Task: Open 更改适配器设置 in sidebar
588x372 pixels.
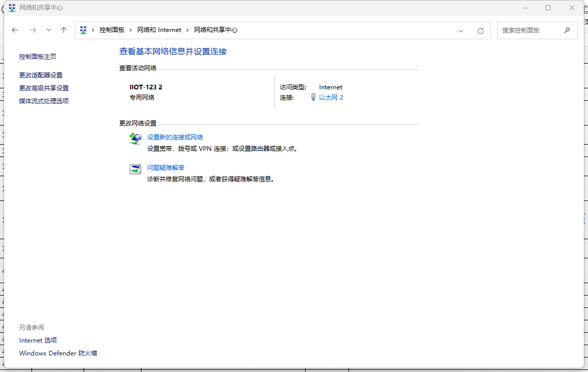Action: (x=41, y=75)
